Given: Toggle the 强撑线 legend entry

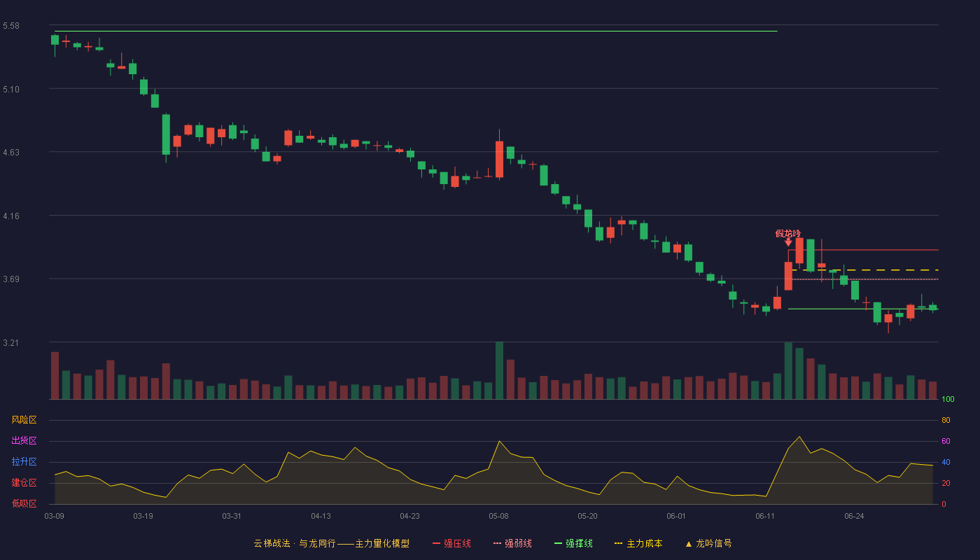Looking at the screenshot, I should pyautogui.click(x=573, y=543).
